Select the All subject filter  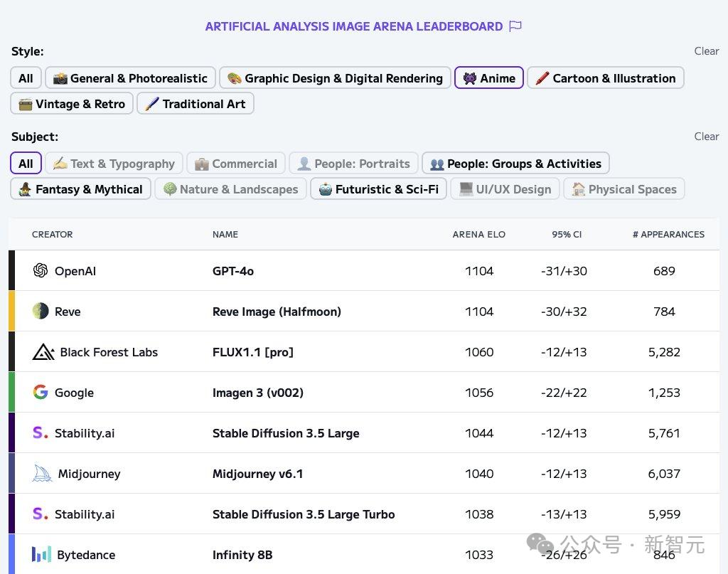(26, 164)
